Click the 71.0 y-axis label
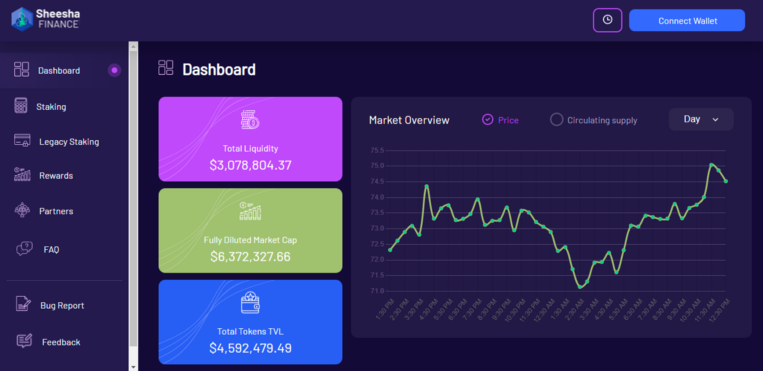Image resolution: width=763 pixels, height=371 pixels. (x=377, y=291)
